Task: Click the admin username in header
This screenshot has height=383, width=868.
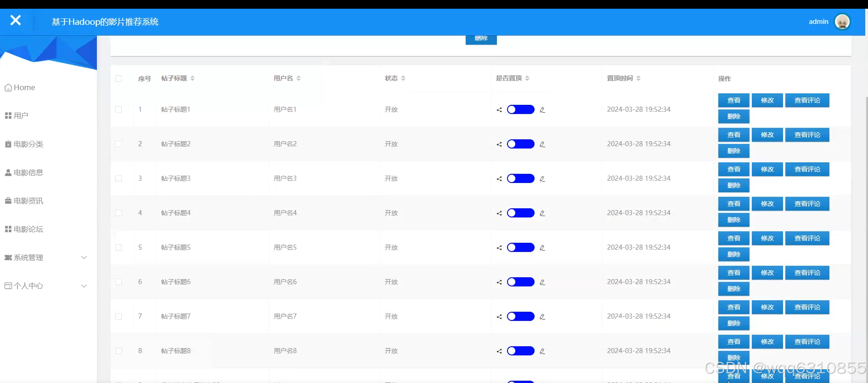Action: [818, 22]
